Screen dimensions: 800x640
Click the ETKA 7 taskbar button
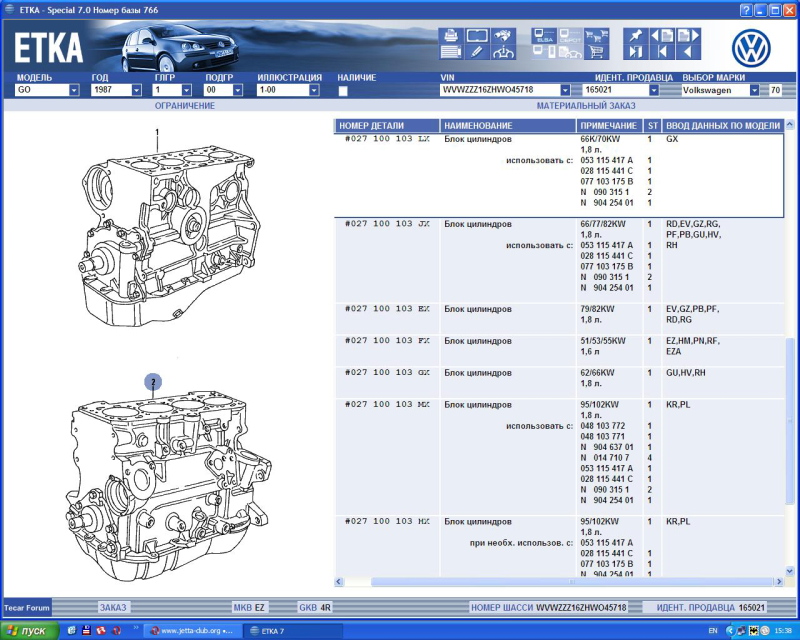(292, 631)
